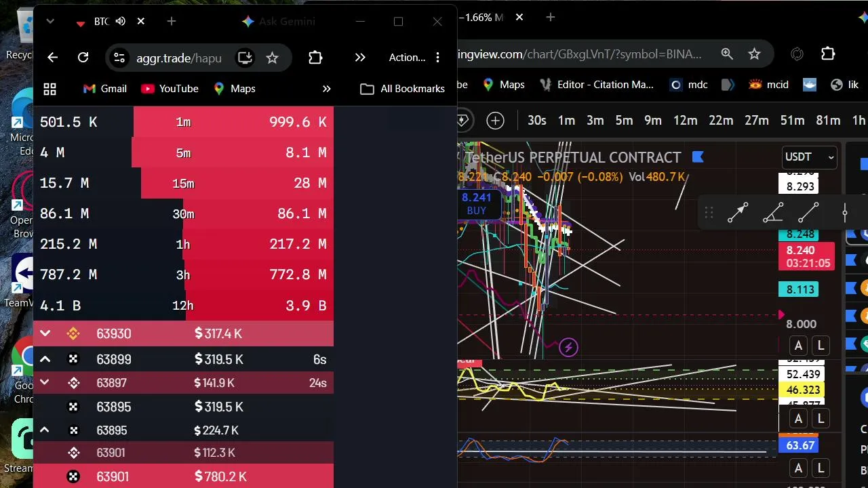This screenshot has height=488, width=868.
Task: Select the 12h volume row
Action: [x=183, y=306]
